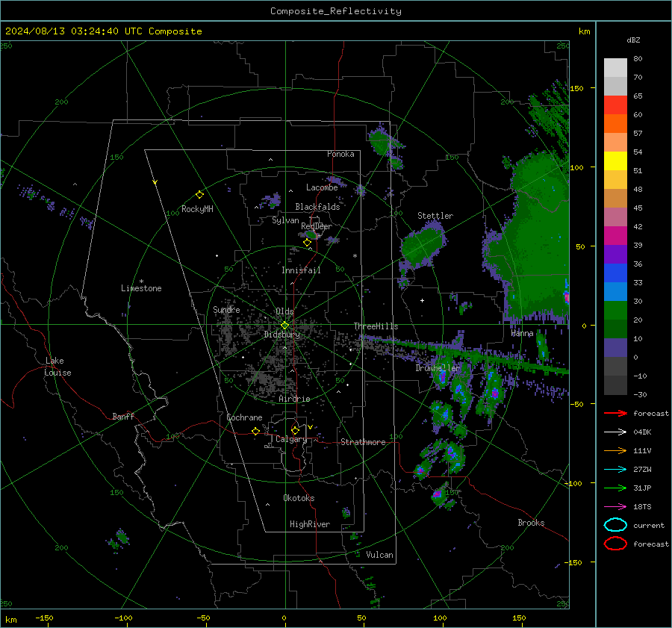Click the cyan 27ZW arrow icon
The width and height of the screenshot is (672, 628).
pos(615,470)
